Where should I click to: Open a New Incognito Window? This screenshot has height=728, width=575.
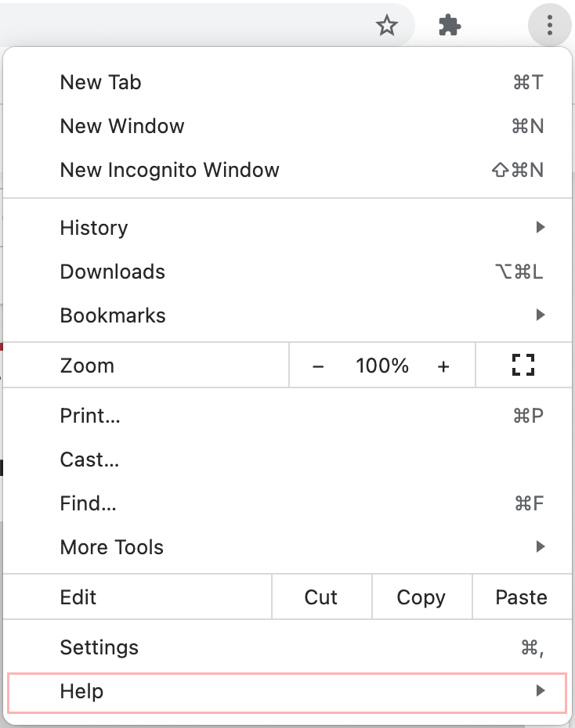(169, 170)
